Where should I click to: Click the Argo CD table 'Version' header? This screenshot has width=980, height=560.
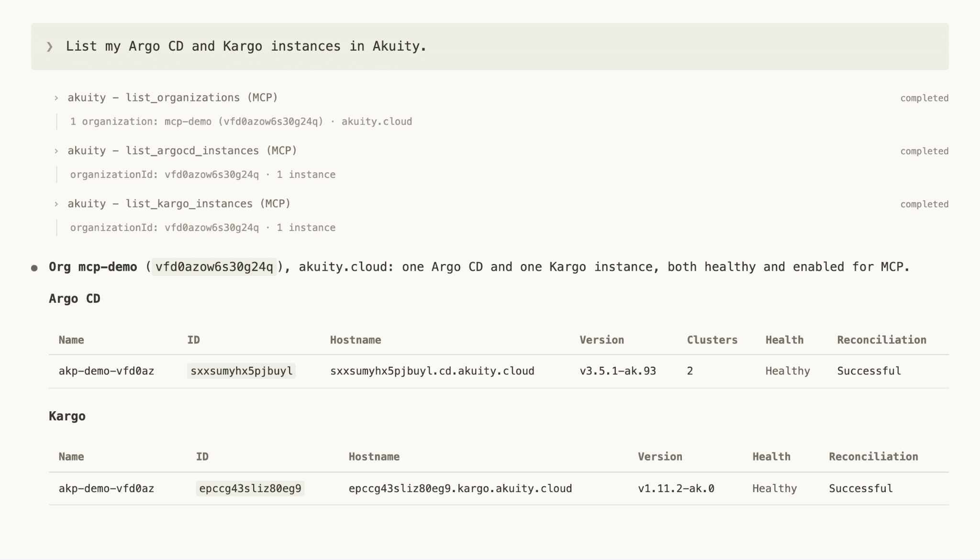click(x=602, y=340)
